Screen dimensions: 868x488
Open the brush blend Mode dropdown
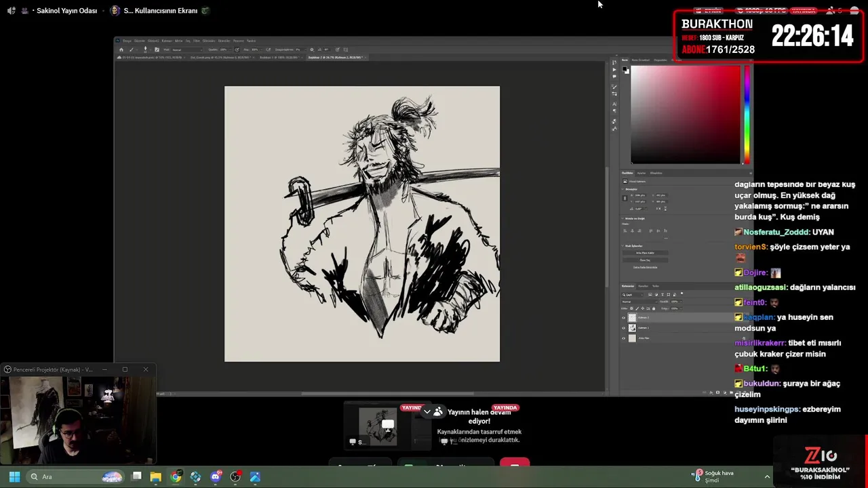[186, 49]
